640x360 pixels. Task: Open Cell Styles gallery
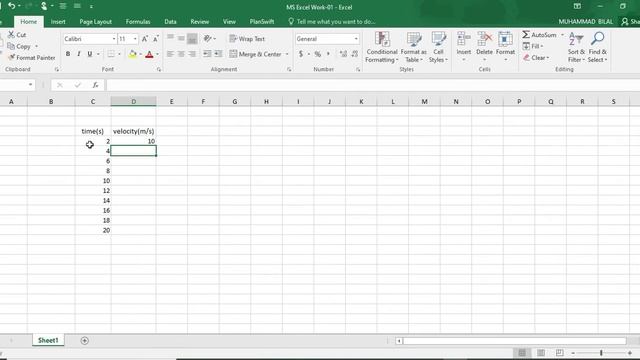click(438, 47)
